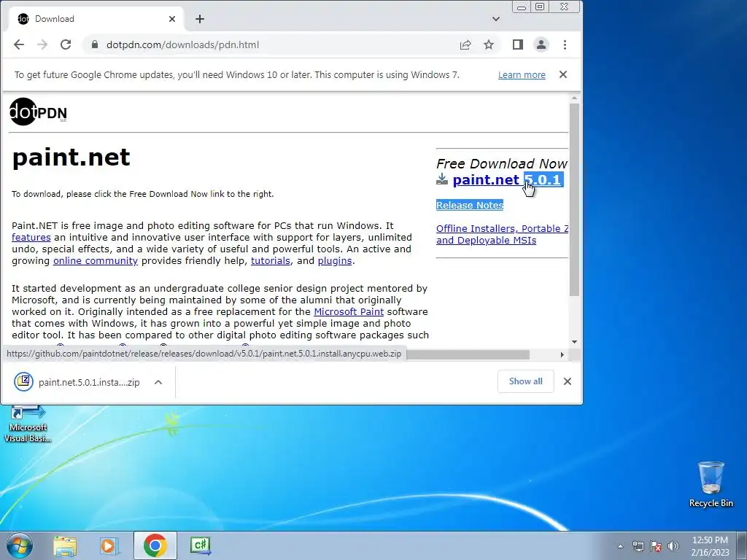
Task: Open the online community link
Action: click(x=96, y=260)
